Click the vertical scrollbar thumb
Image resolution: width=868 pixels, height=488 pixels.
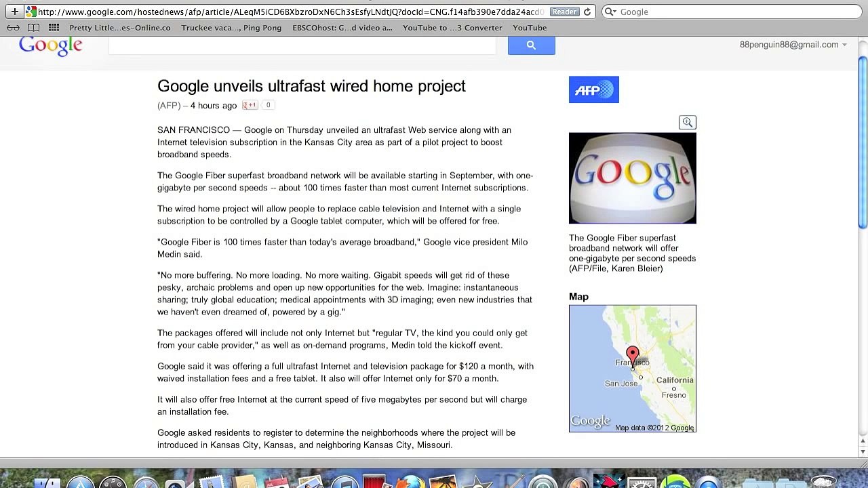[x=863, y=142]
